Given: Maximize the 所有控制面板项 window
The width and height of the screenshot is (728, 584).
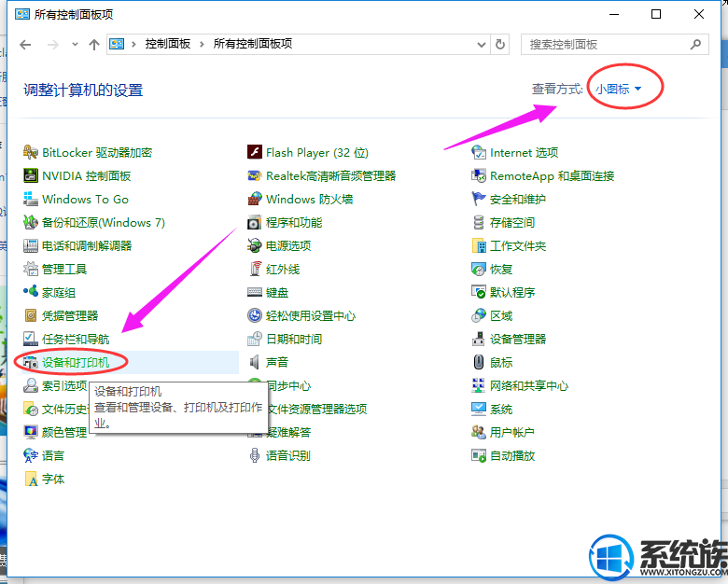Looking at the screenshot, I should pos(656,14).
